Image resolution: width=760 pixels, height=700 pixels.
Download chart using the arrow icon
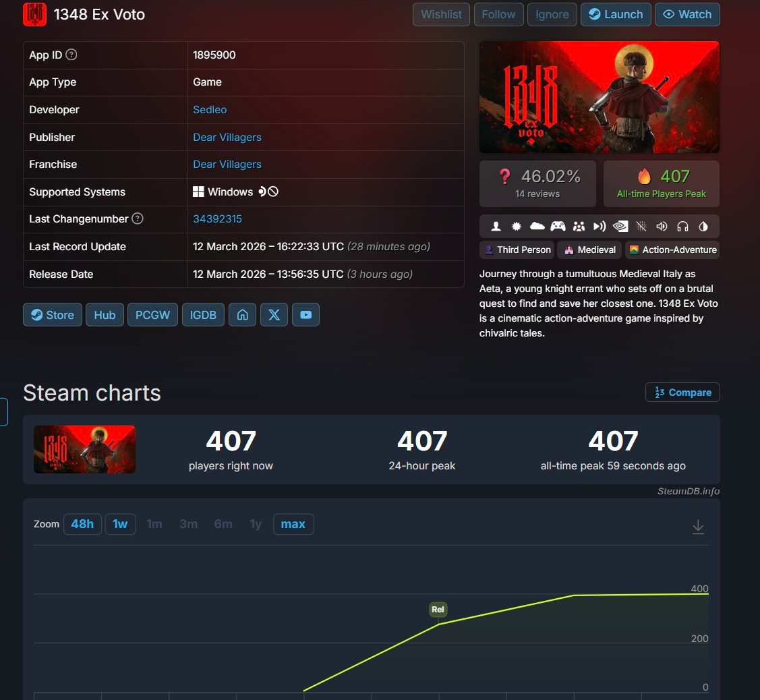698,527
